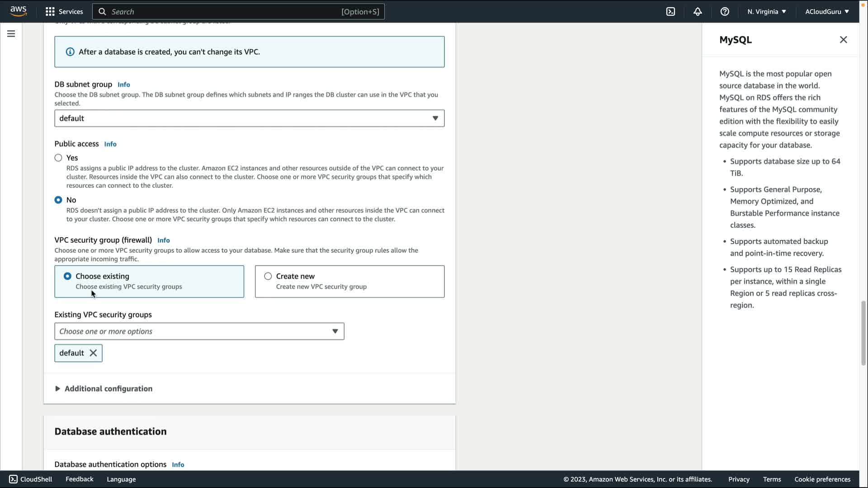The image size is (868, 488).
Task: Open the DB subnet group dropdown
Action: pos(249,118)
